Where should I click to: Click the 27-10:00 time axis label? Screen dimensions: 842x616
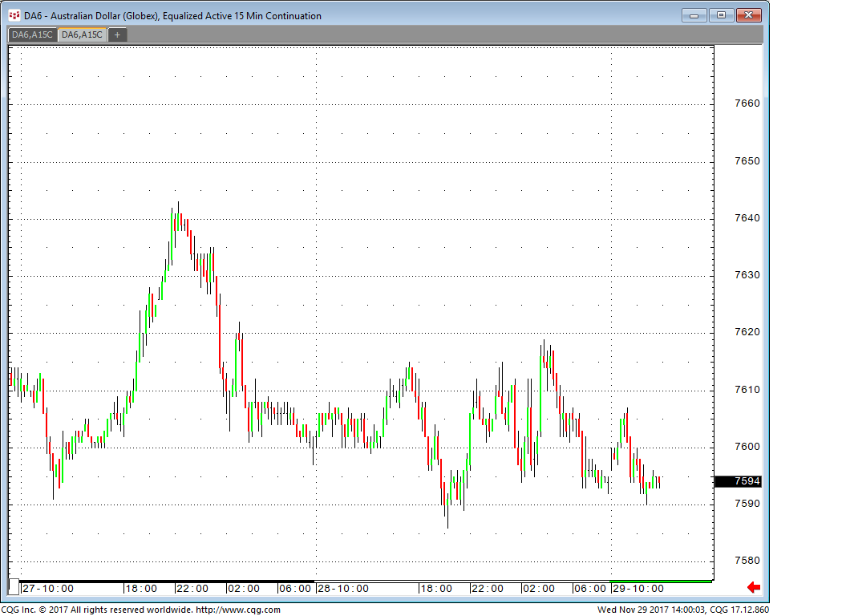coord(48,589)
